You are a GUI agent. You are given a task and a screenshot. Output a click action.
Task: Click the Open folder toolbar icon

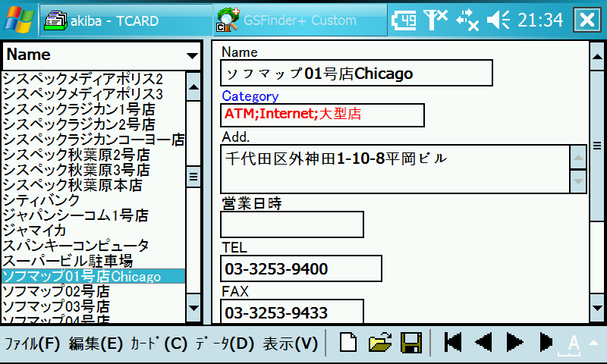(x=380, y=342)
